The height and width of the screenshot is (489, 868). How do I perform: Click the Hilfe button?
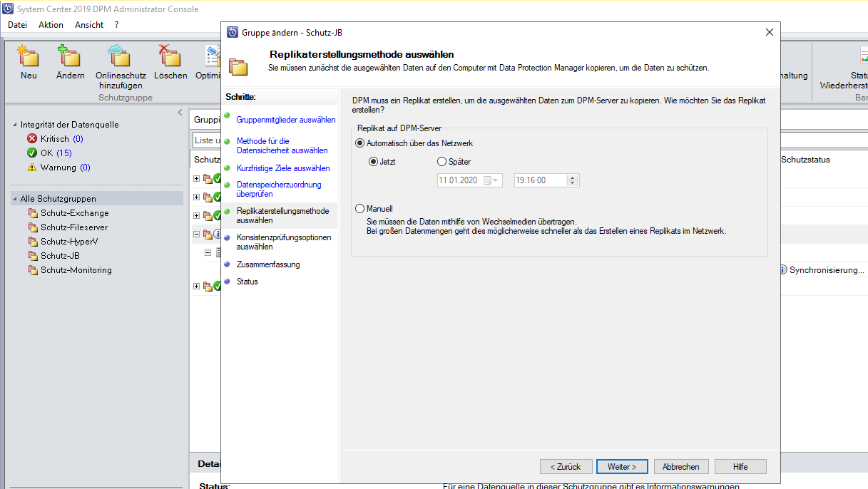pos(740,467)
